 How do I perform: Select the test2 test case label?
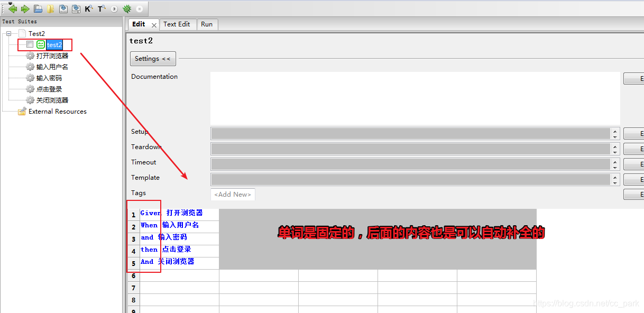[54, 44]
